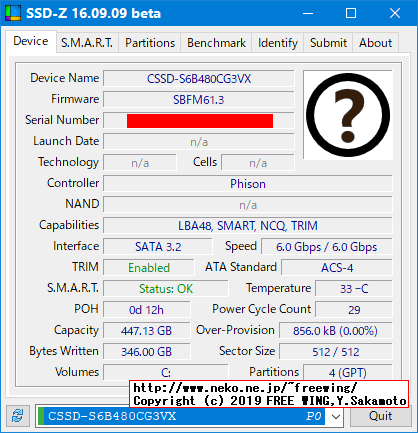Click the Speed value 6.0 Gbps / 6.0 Gbps

(327, 247)
